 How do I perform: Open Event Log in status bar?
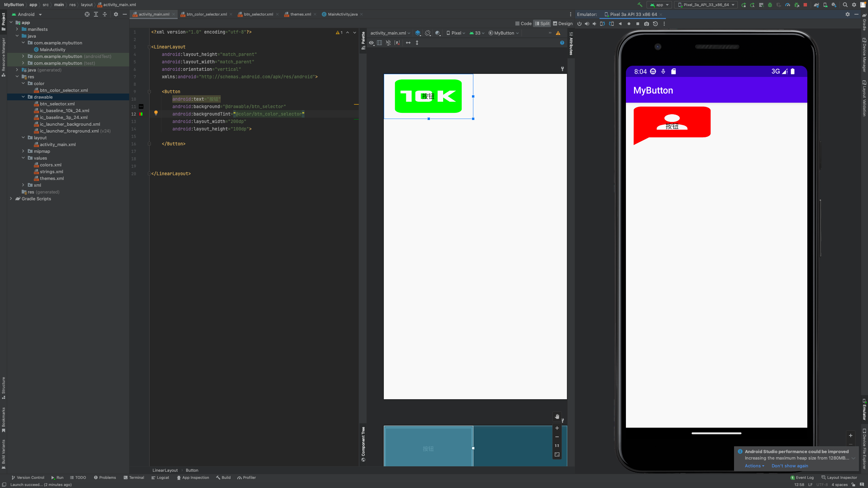pos(802,477)
